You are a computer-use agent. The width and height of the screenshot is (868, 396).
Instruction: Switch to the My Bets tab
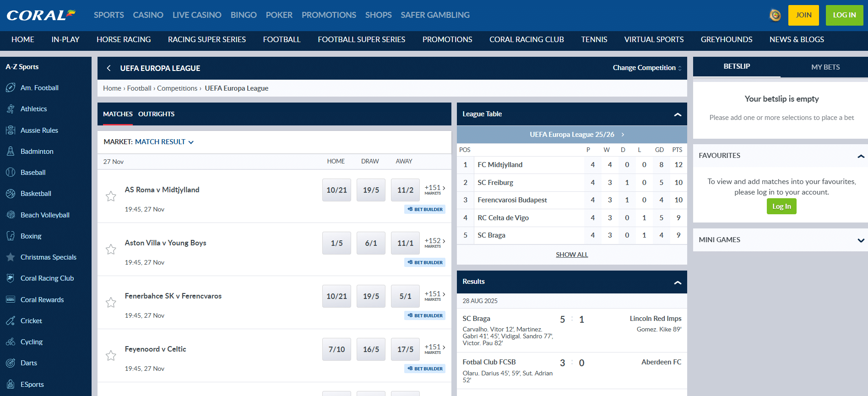pyautogui.click(x=825, y=67)
